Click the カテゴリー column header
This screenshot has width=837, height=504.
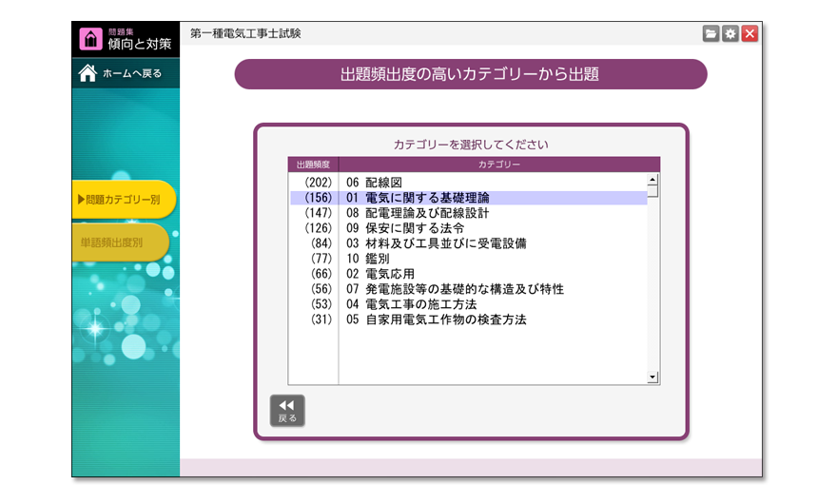tap(499, 165)
